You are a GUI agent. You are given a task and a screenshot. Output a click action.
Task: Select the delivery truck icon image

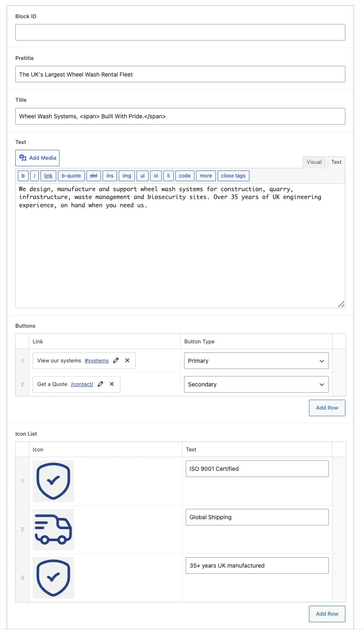point(53,530)
